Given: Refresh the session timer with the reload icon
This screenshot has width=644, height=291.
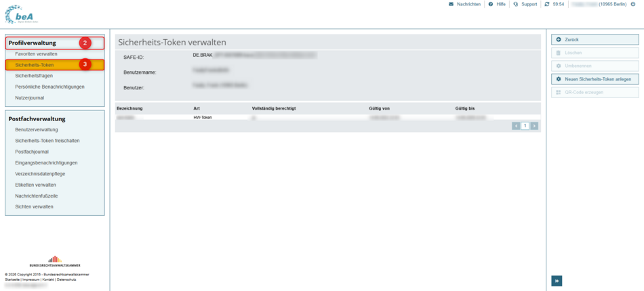Looking at the screenshot, I should coord(547,4).
